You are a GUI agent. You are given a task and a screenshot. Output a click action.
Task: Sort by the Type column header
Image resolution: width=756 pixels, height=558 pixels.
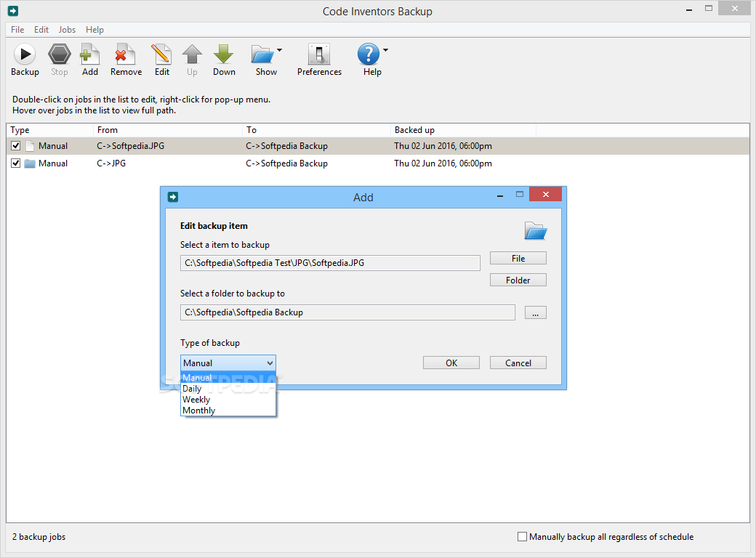coord(49,130)
